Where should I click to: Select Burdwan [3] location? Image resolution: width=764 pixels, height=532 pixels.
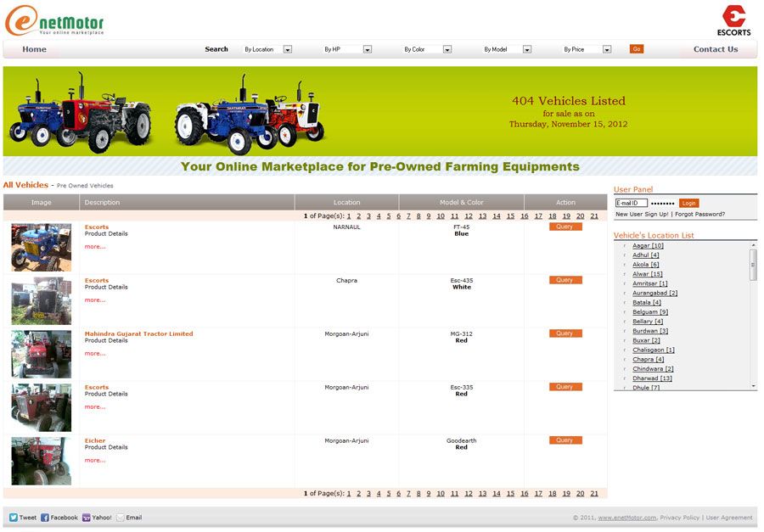point(650,331)
